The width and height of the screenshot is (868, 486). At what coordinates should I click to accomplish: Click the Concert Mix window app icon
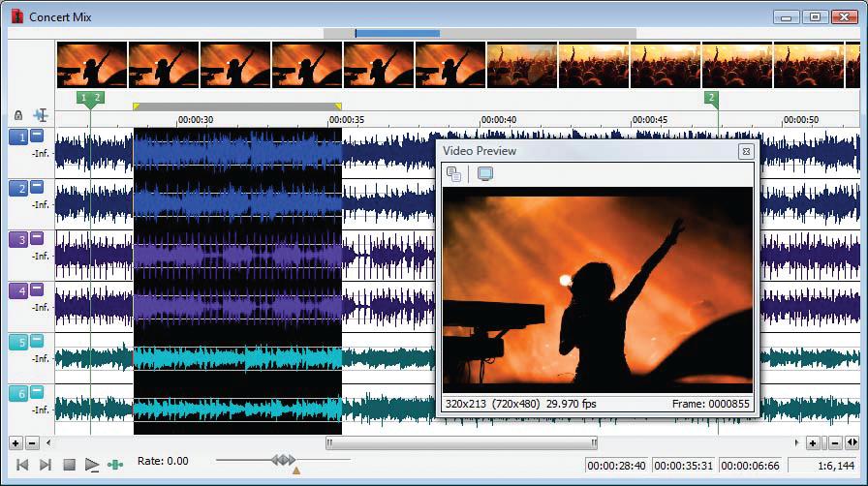point(17,16)
